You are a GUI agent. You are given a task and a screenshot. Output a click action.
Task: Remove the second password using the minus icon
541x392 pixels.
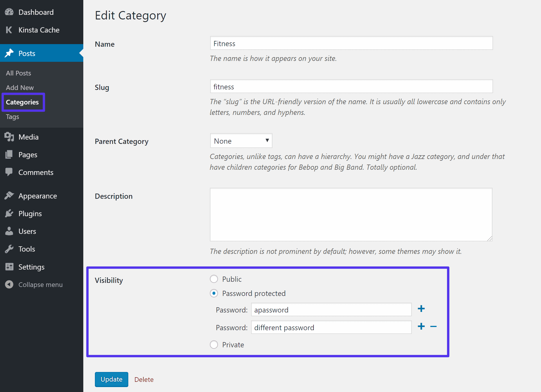click(x=434, y=326)
